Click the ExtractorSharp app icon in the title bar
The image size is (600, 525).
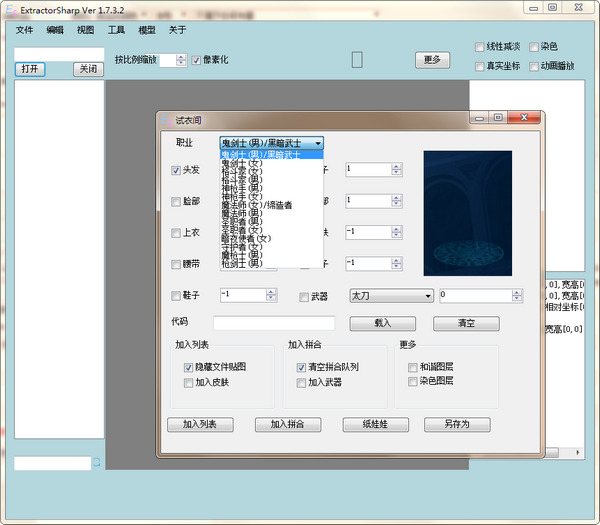tap(11, 11)
